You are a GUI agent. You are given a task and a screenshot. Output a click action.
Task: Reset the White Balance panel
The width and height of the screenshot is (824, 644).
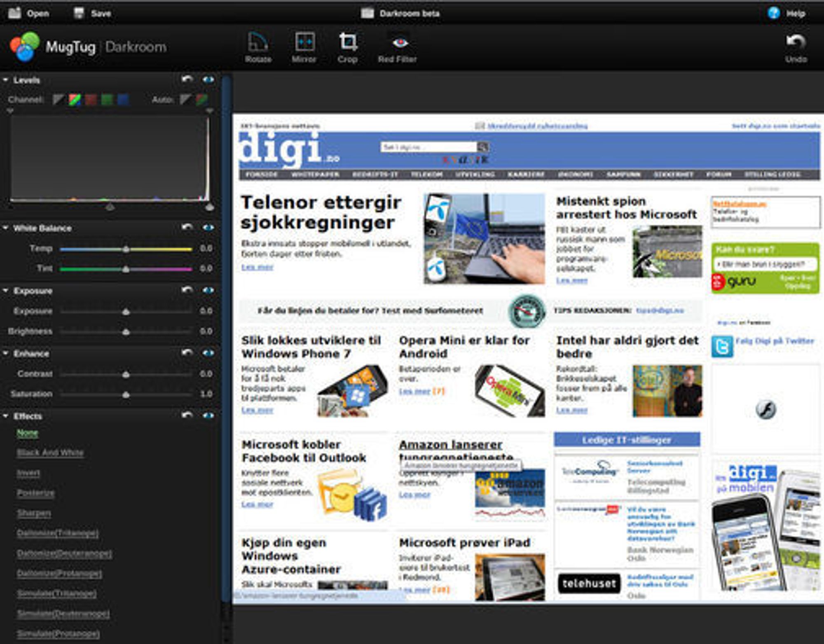187,227
